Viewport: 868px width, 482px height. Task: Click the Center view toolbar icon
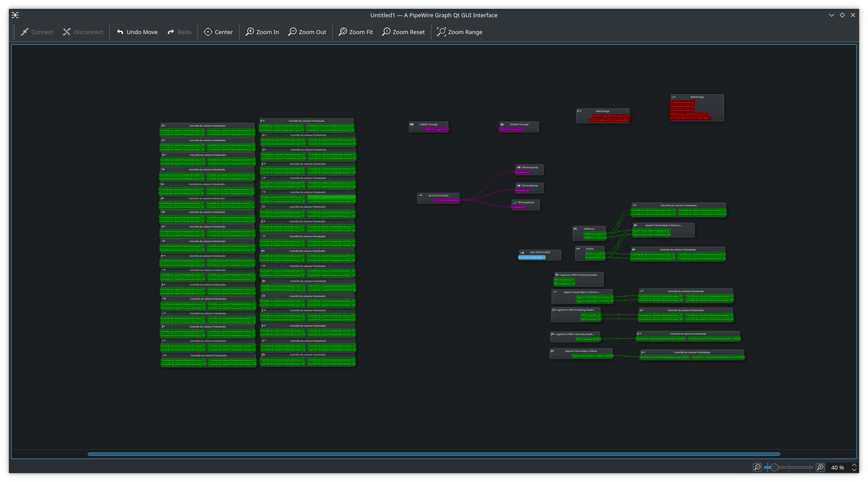[208, 32]
